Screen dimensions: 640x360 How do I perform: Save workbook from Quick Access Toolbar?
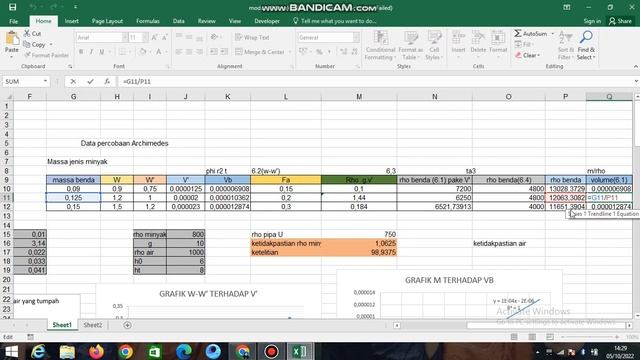coord(13,7)
